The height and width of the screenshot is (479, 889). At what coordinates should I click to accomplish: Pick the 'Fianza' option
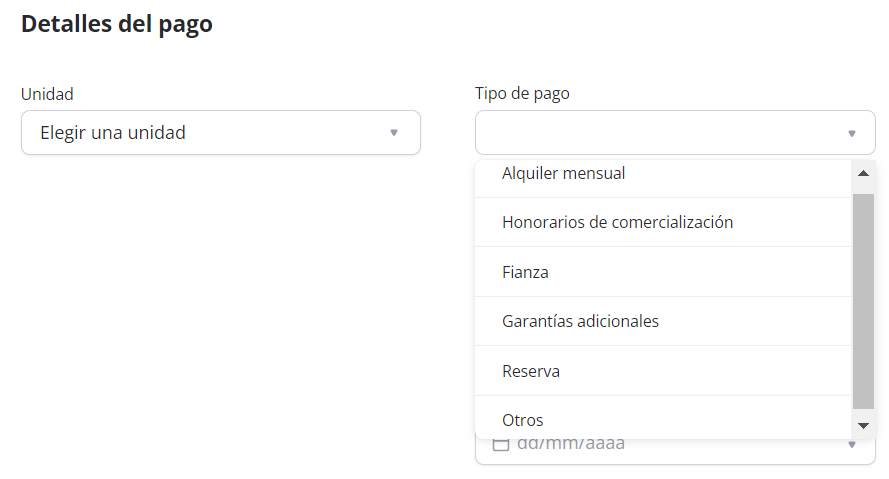[525, 272]
